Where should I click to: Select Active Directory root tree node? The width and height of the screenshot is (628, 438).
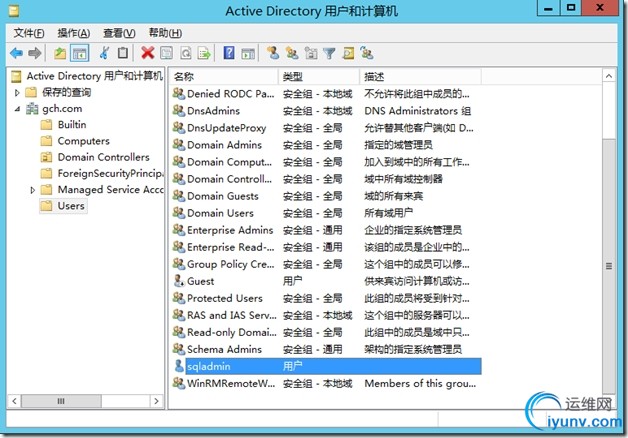95,76
